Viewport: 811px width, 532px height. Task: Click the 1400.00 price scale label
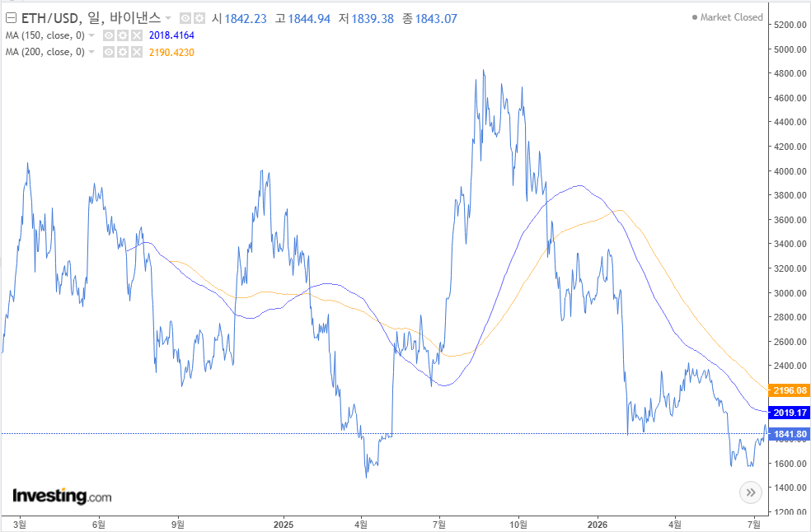pos(790,488)
